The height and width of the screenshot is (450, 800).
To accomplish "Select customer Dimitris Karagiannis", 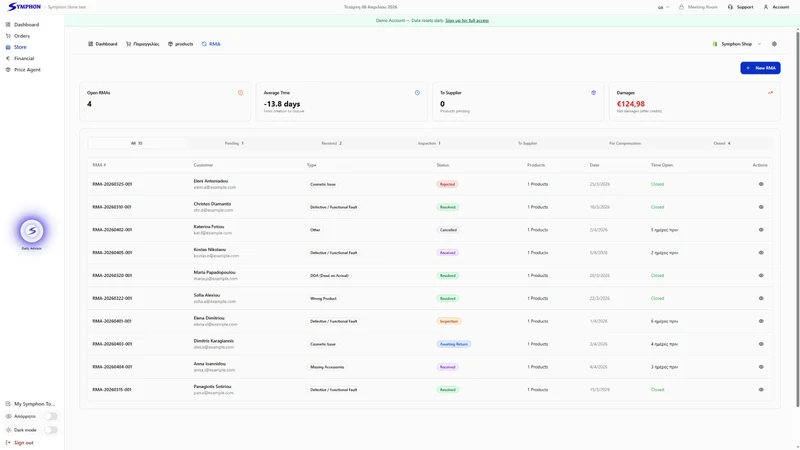I will click(x=214, y=341).
